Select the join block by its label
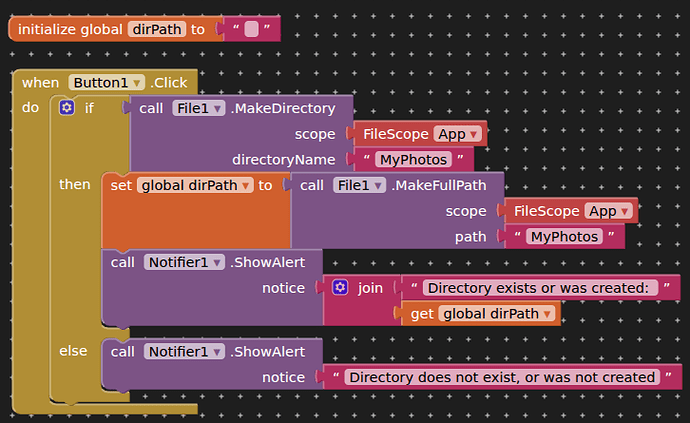 point(370,288)
